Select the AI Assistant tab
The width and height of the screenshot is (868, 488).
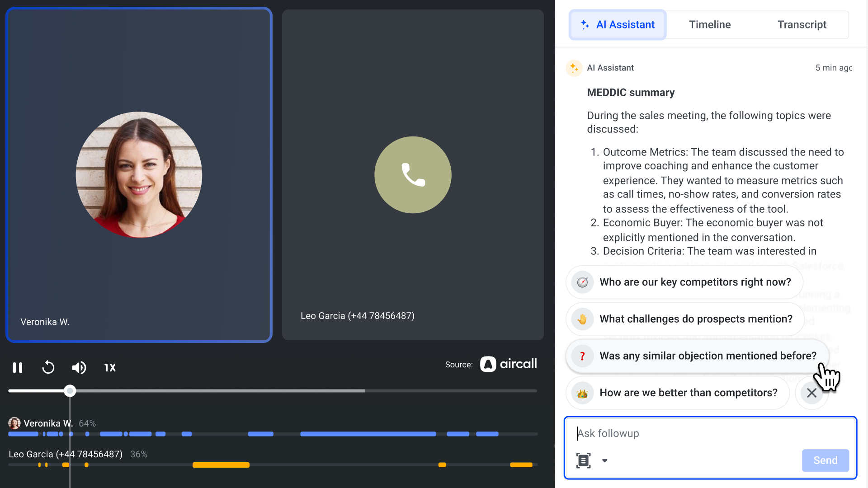(618, 24)
